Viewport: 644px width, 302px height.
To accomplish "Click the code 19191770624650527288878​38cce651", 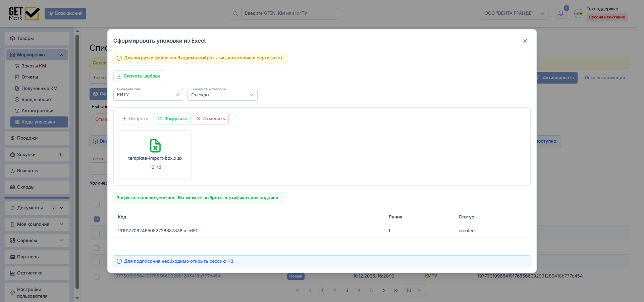I will 157,231.
